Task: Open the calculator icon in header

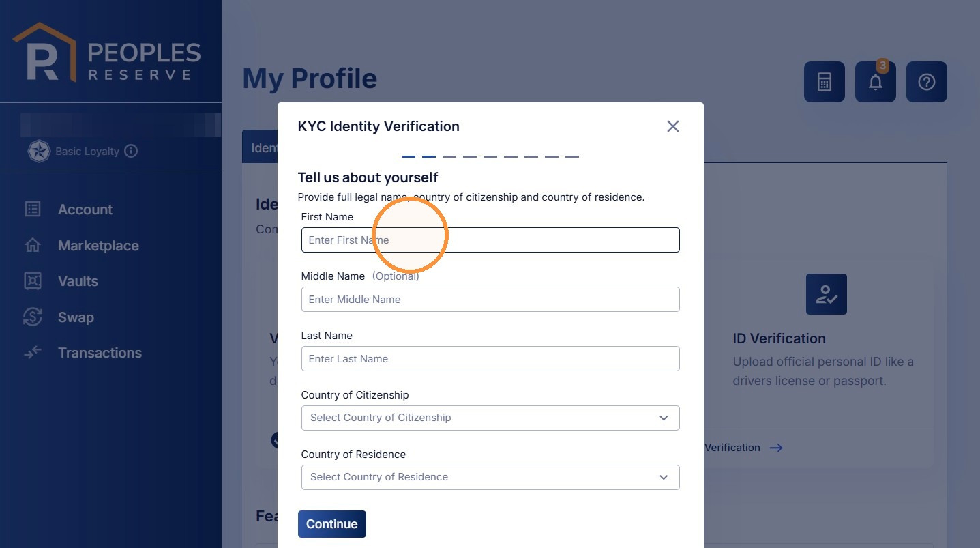Action: [824, 82]
